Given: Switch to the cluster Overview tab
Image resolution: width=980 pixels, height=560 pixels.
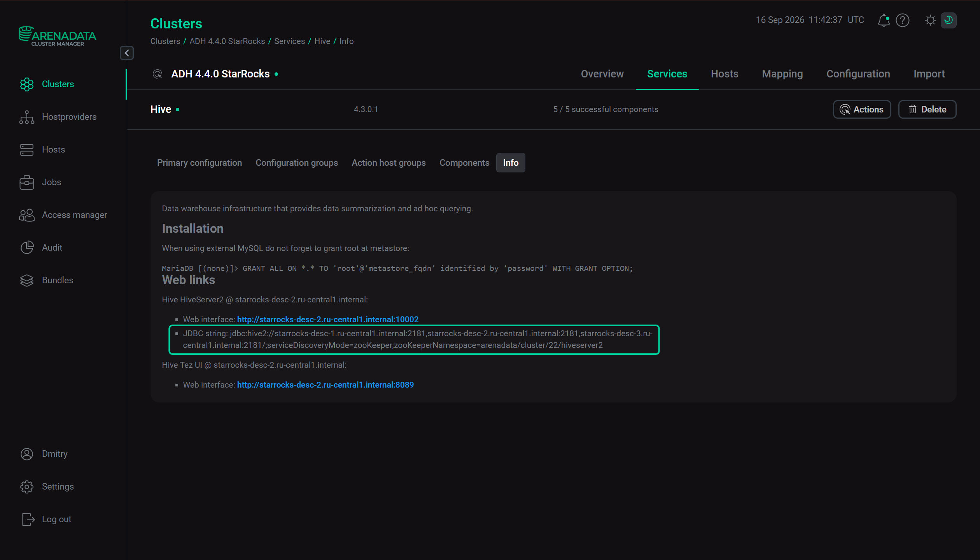Looking at the screenshot, I should point(602,74).
